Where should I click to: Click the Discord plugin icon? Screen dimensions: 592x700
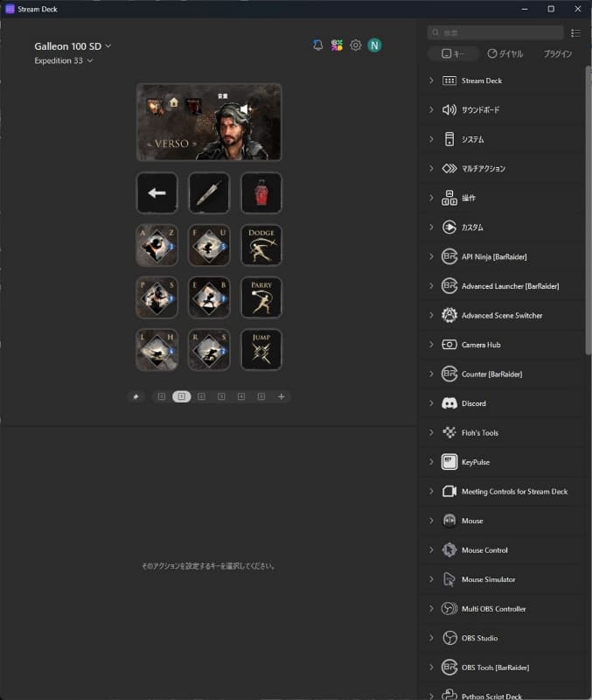pyautogui.click(x=449, y=403)
